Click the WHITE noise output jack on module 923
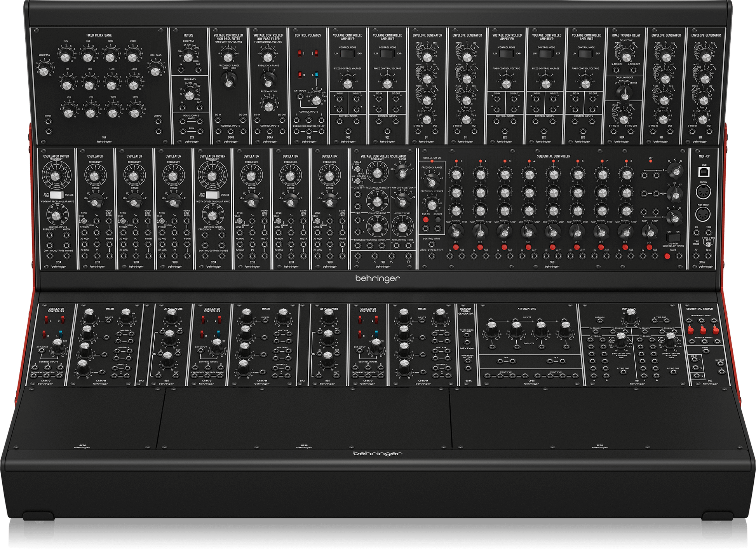The height and width of the screenshot is (549, 756). click(183, 122)
